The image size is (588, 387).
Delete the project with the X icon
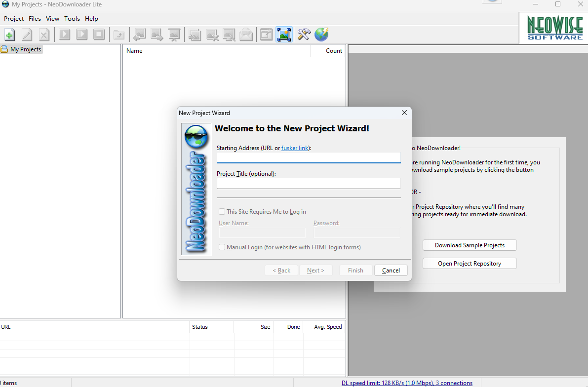click(x=44, y=35)
